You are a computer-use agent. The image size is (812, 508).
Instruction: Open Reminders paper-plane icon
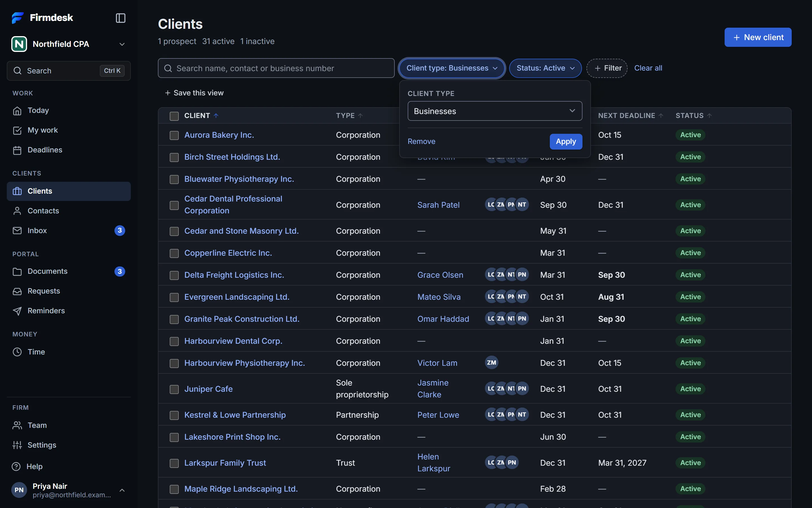17,311
